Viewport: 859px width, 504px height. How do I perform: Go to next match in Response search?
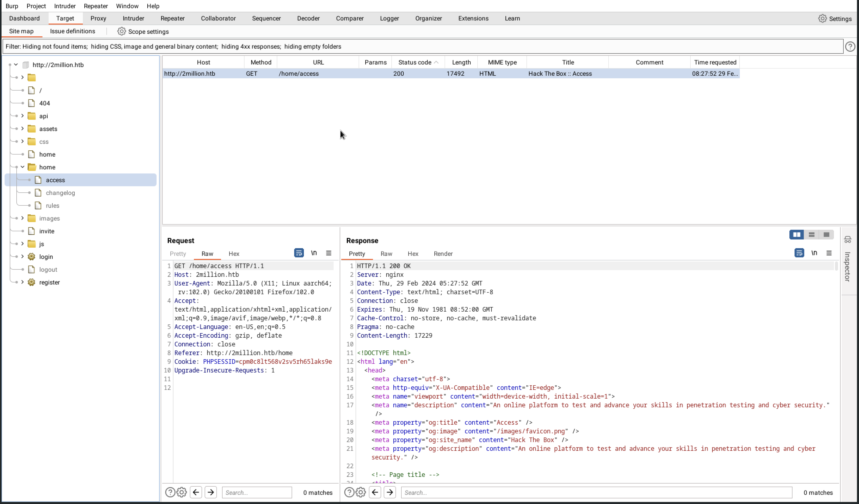[390, 492]
